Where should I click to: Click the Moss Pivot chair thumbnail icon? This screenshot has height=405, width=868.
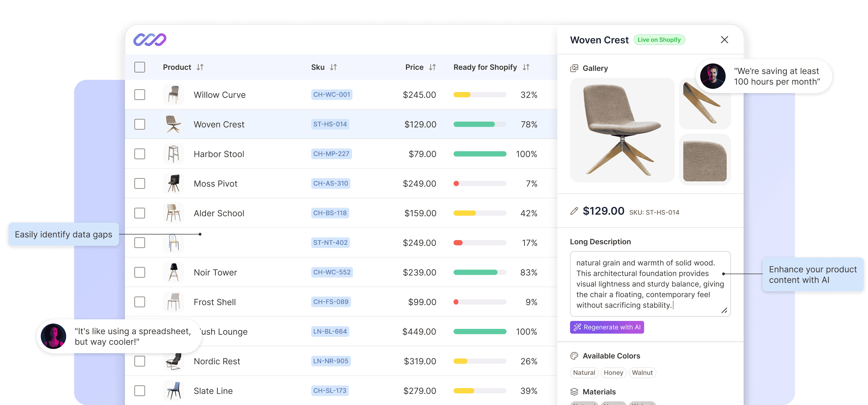point(174,183)
